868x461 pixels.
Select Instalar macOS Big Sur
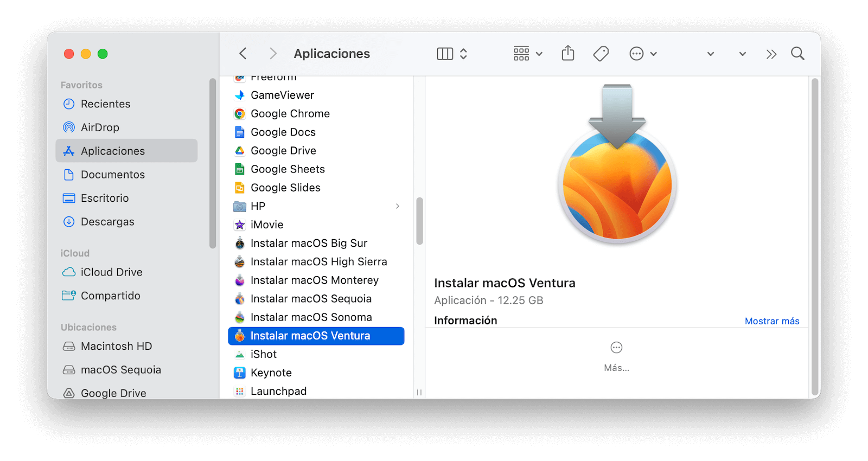316,243
